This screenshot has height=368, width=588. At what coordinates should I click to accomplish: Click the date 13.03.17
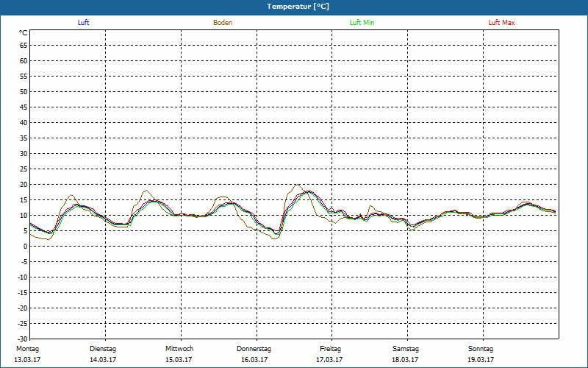click(27, 360)
